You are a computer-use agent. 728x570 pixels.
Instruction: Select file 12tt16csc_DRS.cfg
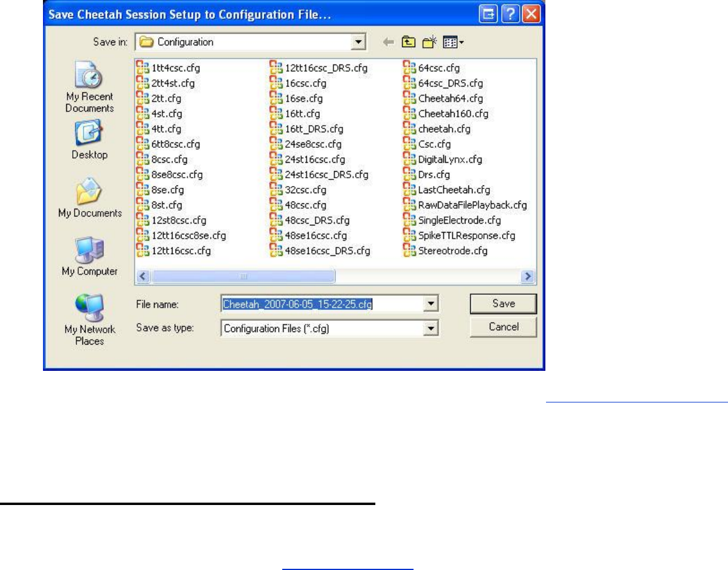tap(320, 68)
